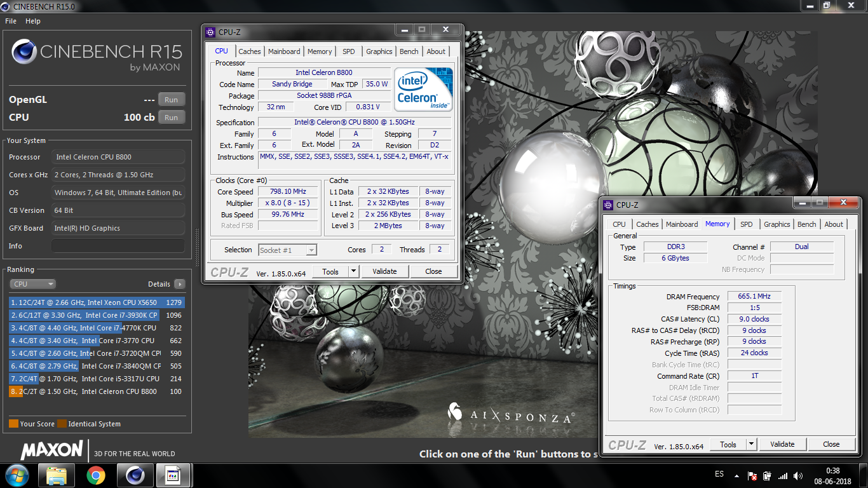Click Validate in CPU-Z Memory window
Viewport: 868px width, 488px height.
coord(782,444)
